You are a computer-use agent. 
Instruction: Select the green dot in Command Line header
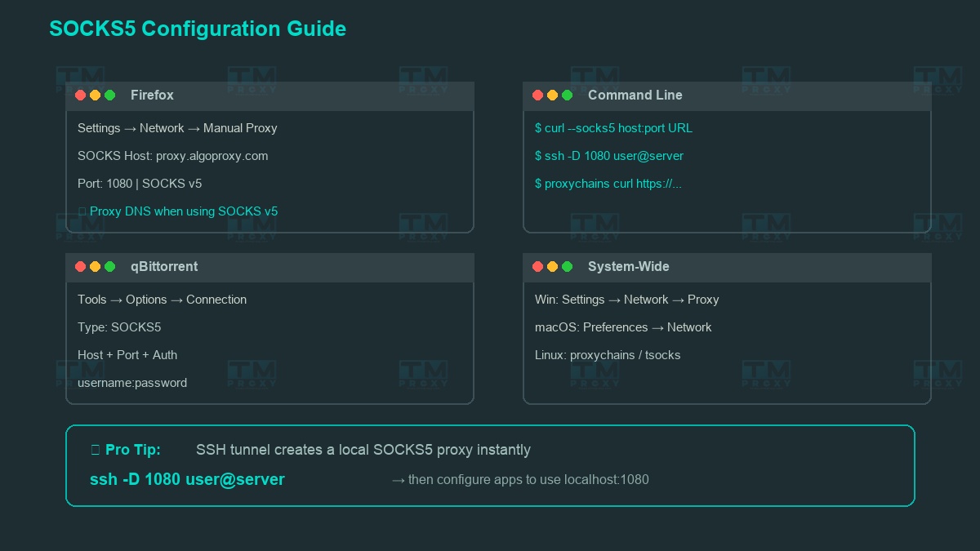[x=567, y=96]
